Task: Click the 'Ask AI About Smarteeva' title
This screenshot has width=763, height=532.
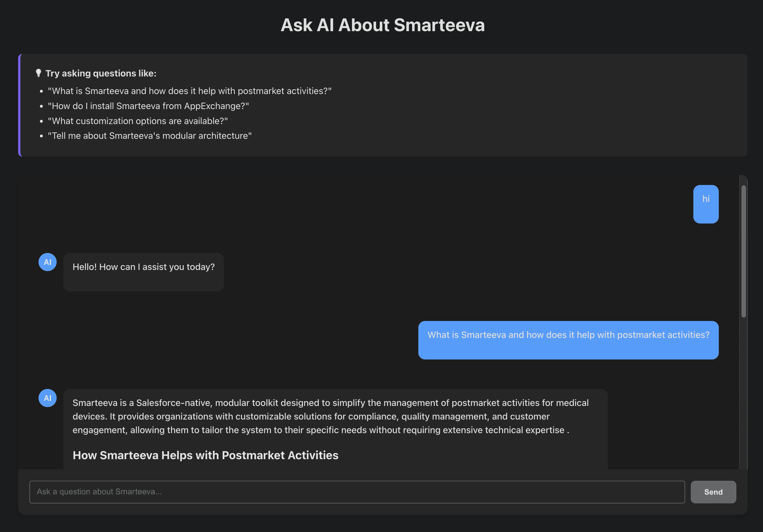Action: click(x=383, y=25)
